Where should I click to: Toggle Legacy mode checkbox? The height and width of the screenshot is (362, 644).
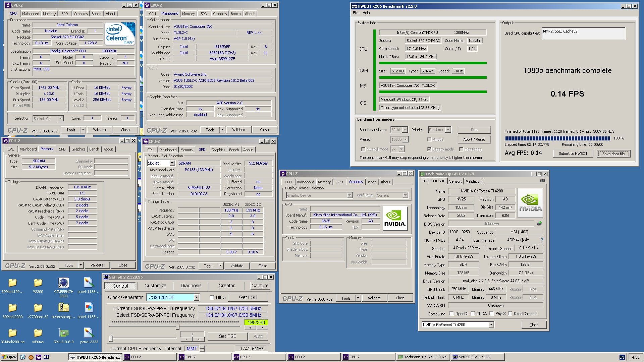429,149
